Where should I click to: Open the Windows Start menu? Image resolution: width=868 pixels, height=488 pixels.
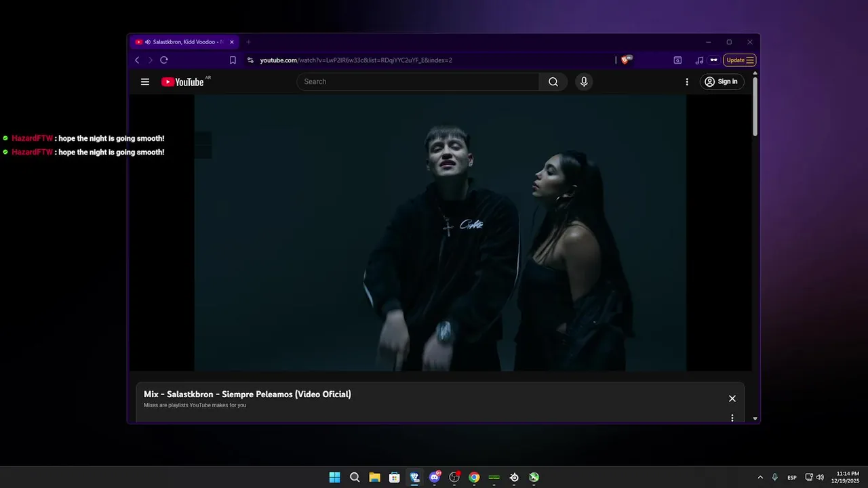[x=334, y=477]
